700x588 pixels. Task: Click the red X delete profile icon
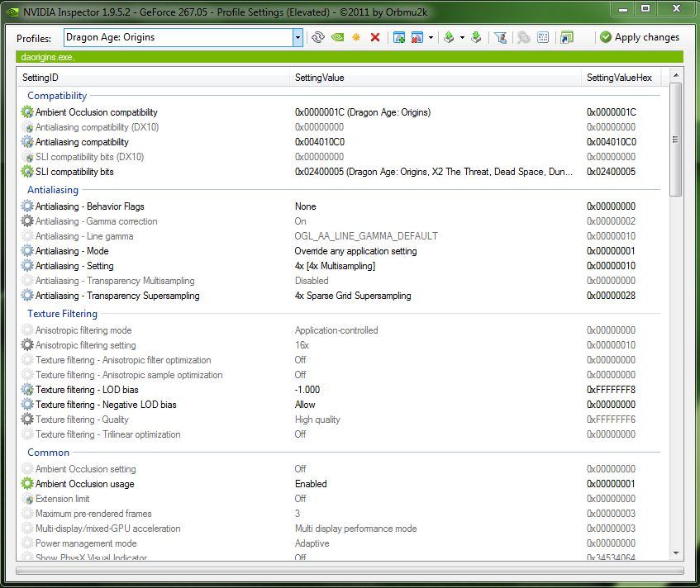point(375,37)
